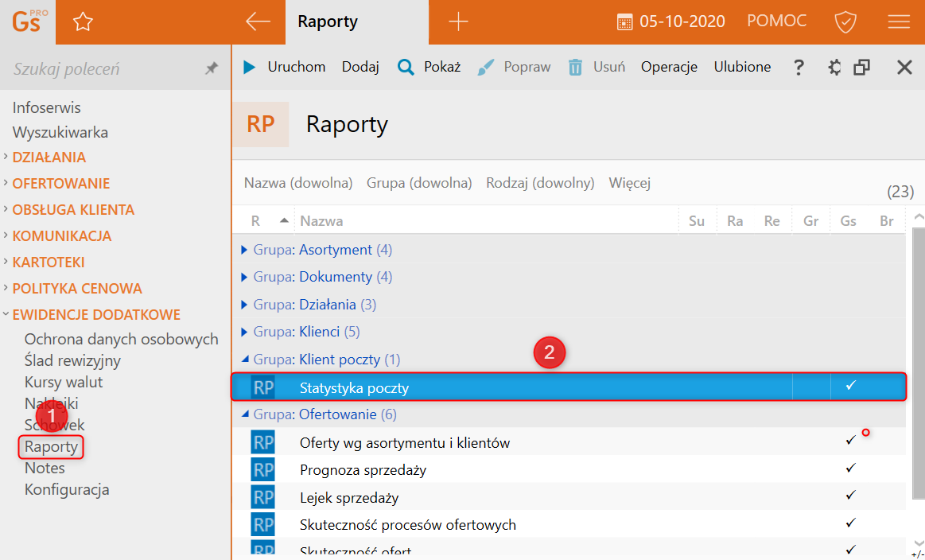The image size is (925, 560).
Task: Expand the OFERTOWANIE sidebar section
Action: tap(6, 182)
